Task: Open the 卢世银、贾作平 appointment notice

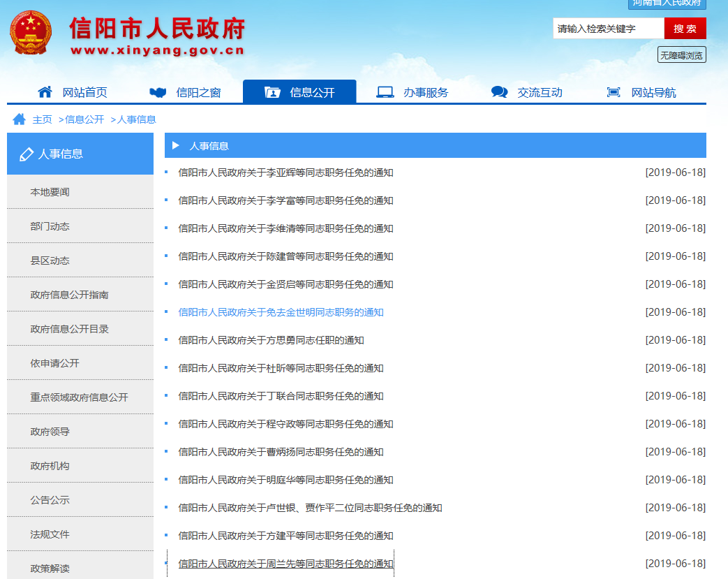Action: 310,508
